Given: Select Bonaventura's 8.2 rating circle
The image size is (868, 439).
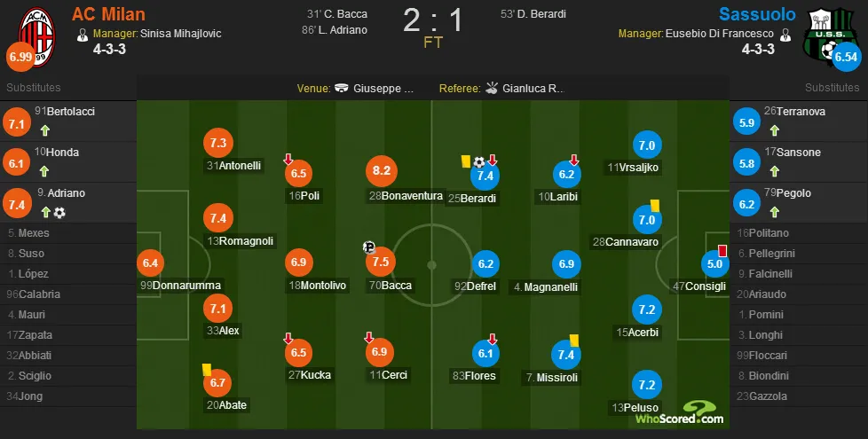Looking at the screenshot, I should 382,171.
